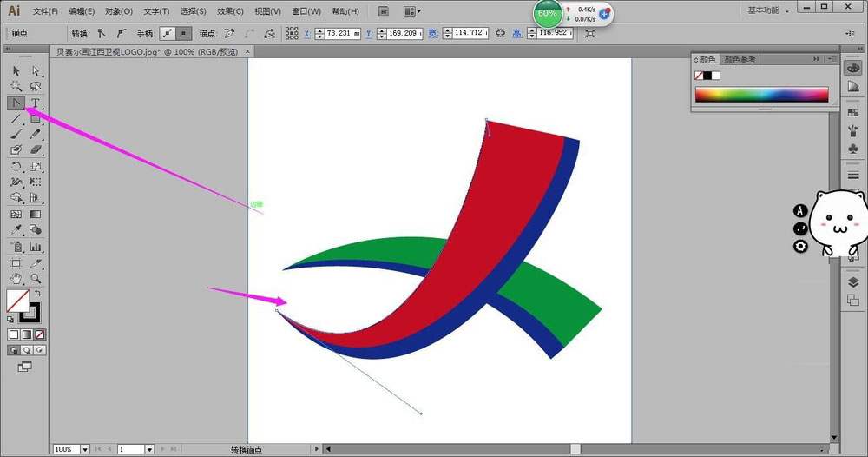Toggle show handles for multiple anchors
The image size is (868, 457).
[168, 33]
